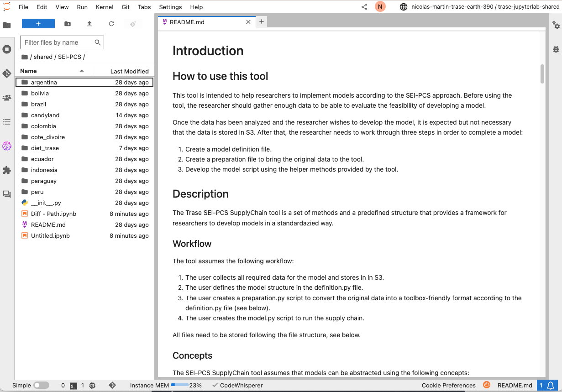Image resolution: width=562 pixels, height=392 pixels.
Task: Refresh the file browser list
Action: coord(111,24)
